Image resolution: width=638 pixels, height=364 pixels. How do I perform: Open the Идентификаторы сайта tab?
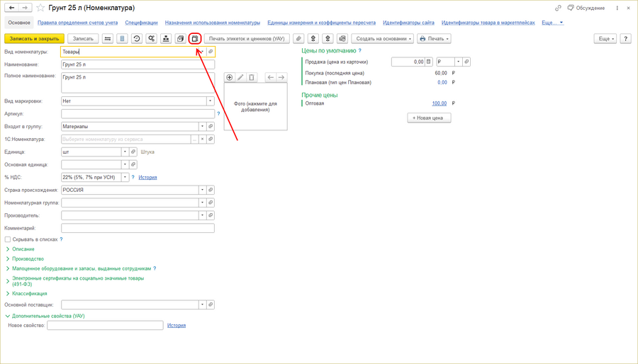(x=408, y=23)
